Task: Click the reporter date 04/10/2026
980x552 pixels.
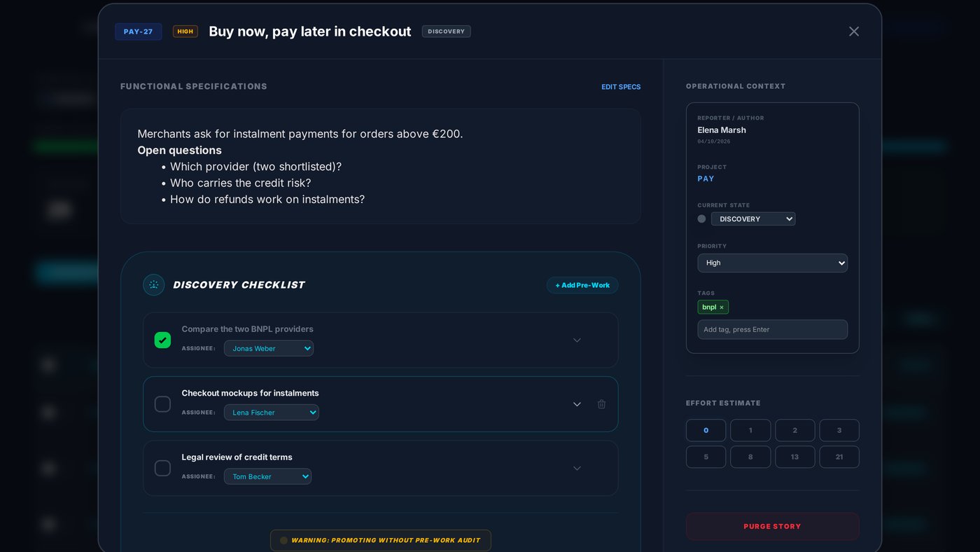Action: point(713,142)
